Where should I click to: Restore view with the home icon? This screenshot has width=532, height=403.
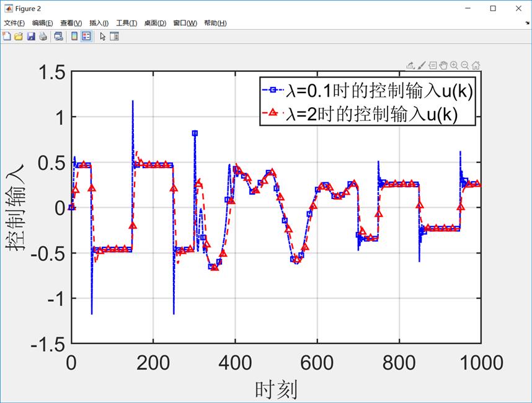point(476,65)
